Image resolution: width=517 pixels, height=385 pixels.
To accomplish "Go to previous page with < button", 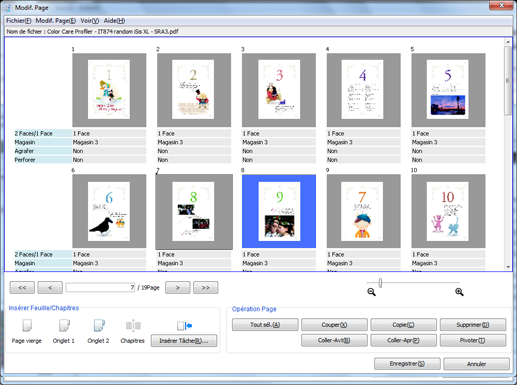I will click(50, 288).
